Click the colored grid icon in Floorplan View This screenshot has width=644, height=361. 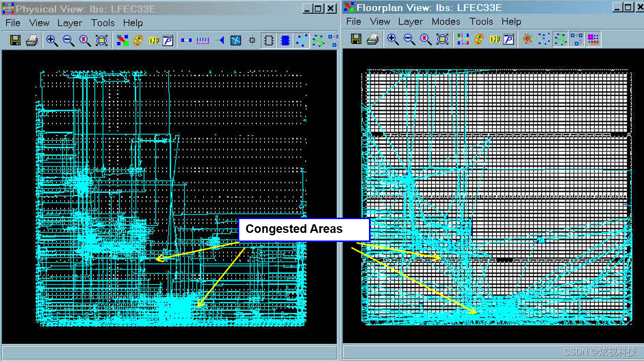(463, 39)
